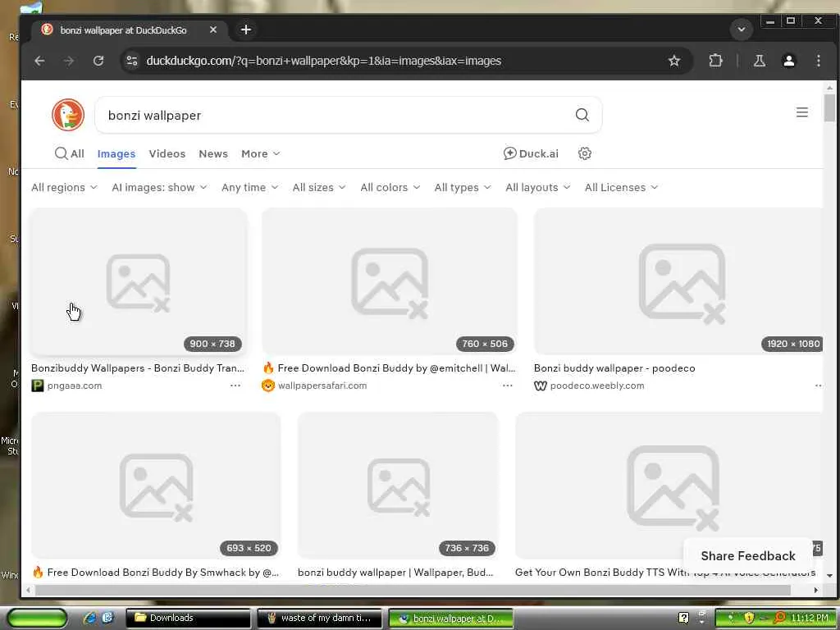The height and width of the screenshot is (630, 840).
Task: Open Bonzi buddy wallpaper - poodeco link
Action: click(x=614, y=368)
